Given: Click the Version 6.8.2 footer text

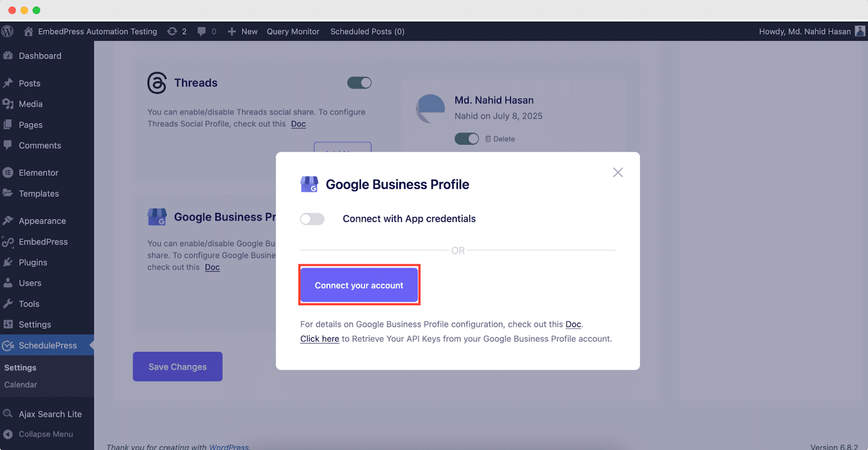Looking at the screenshot, I should coord(834,447).
